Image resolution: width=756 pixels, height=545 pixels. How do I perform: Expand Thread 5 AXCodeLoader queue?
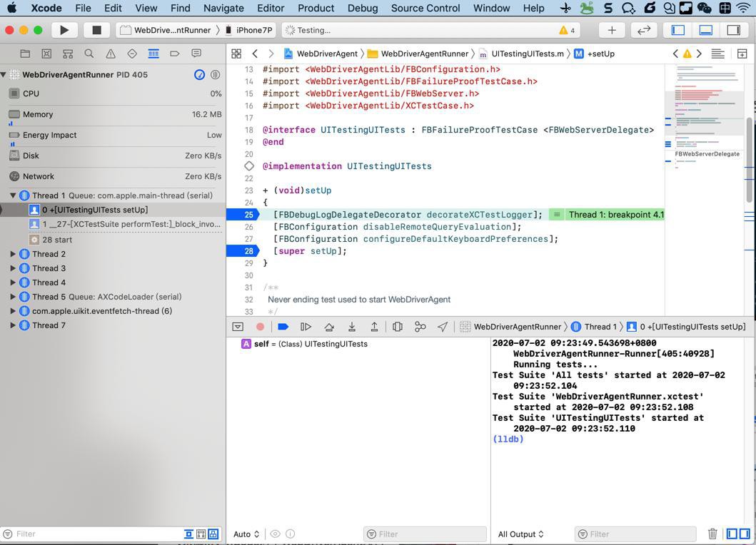tap(13, 296)
